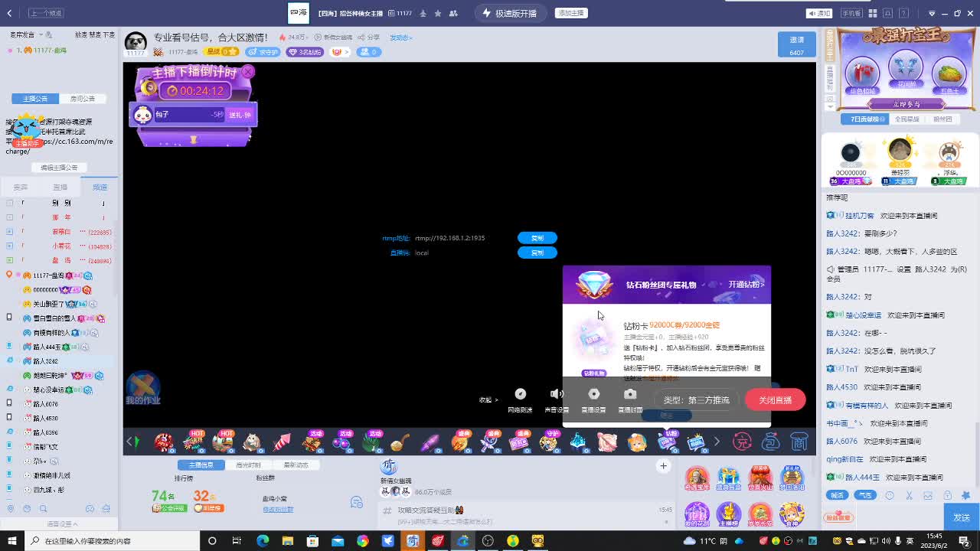Toggle checkbox next to 路人3242 in user list
This screenshot has width=980, height=551.
pos(9,360)
